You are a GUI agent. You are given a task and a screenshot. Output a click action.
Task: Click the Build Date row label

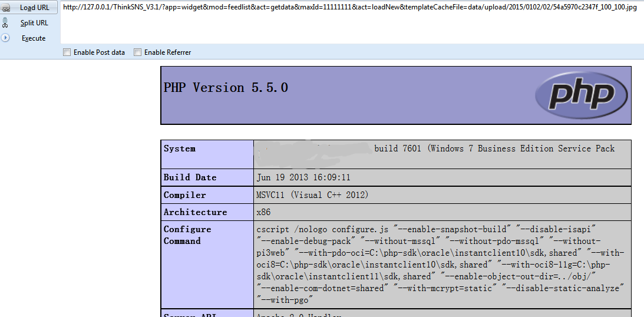[190, 177]
